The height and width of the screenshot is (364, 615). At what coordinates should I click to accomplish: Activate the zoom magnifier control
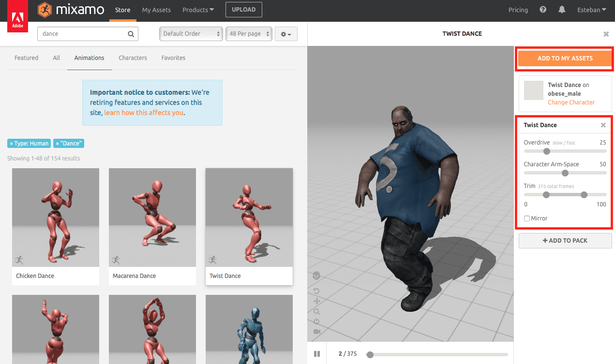click(x=316, y=311)
